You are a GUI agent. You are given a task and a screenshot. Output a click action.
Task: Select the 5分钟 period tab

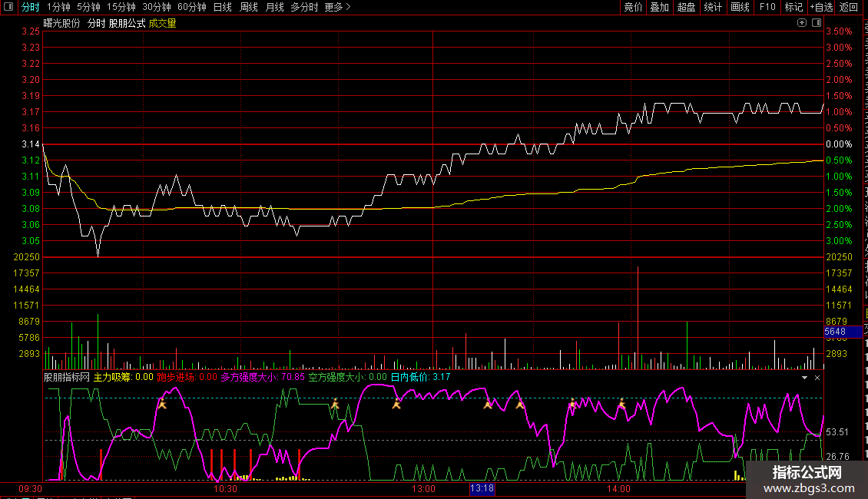click(88, 7)
